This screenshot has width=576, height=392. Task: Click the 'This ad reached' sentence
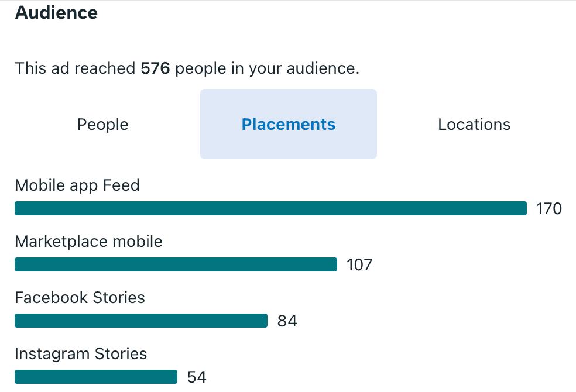click(187, 68)
